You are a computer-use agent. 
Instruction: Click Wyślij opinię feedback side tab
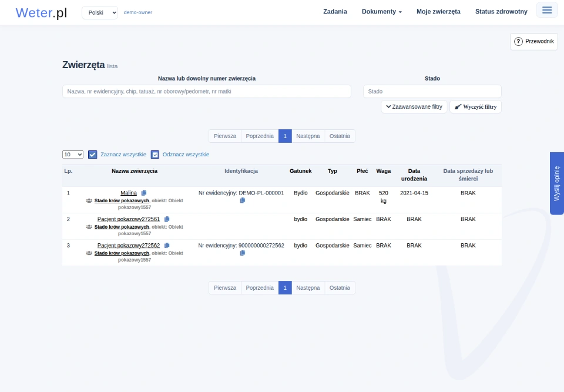[x=557, y=183]
